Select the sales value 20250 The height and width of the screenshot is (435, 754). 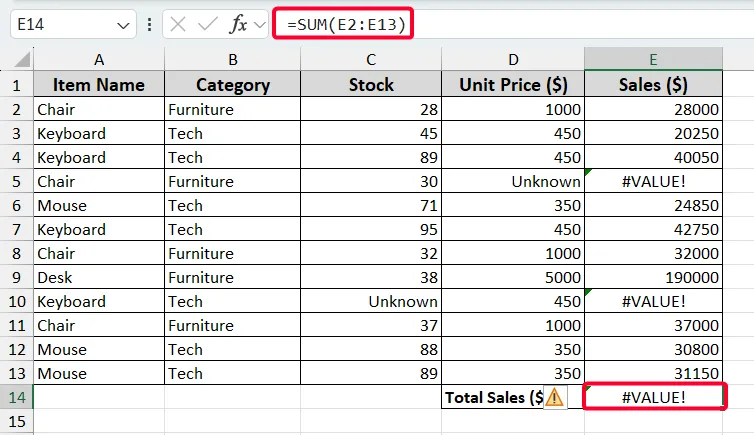653,133
